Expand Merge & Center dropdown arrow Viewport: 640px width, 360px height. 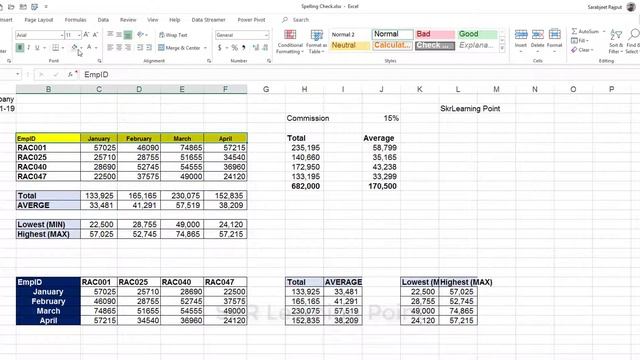[205, 48]
